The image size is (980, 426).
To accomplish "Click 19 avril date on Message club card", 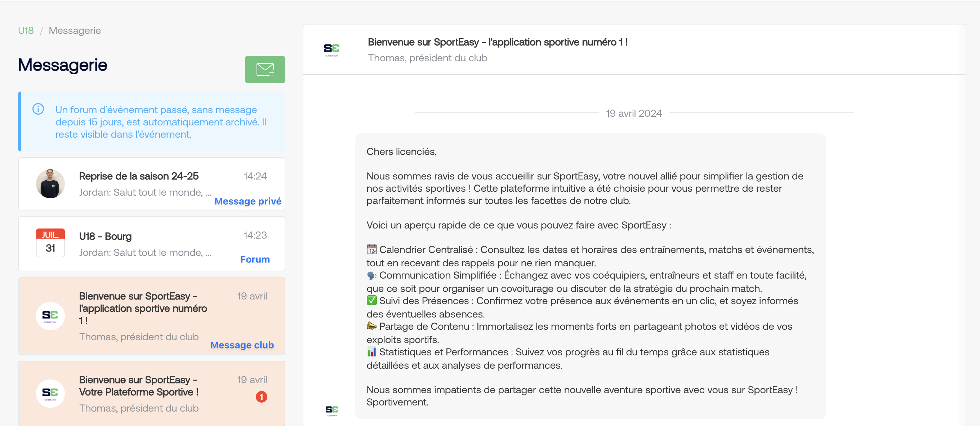I will [252, 296].
